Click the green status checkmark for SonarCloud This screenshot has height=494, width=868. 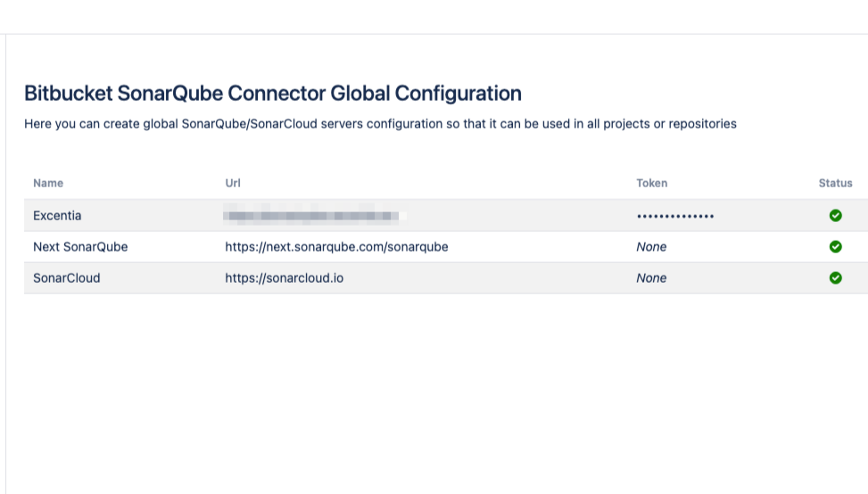click(x=835, y=278)
